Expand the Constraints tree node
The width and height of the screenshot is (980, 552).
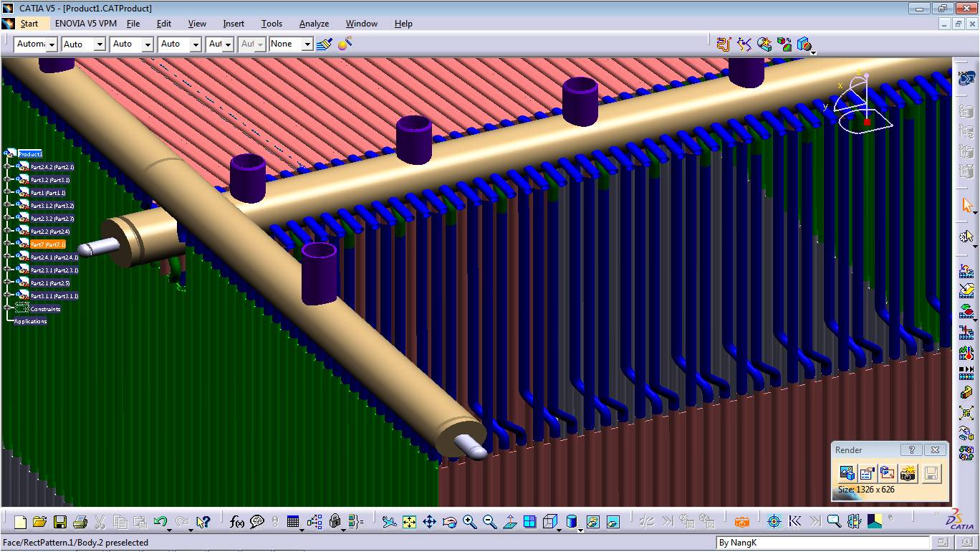[7, 309]
